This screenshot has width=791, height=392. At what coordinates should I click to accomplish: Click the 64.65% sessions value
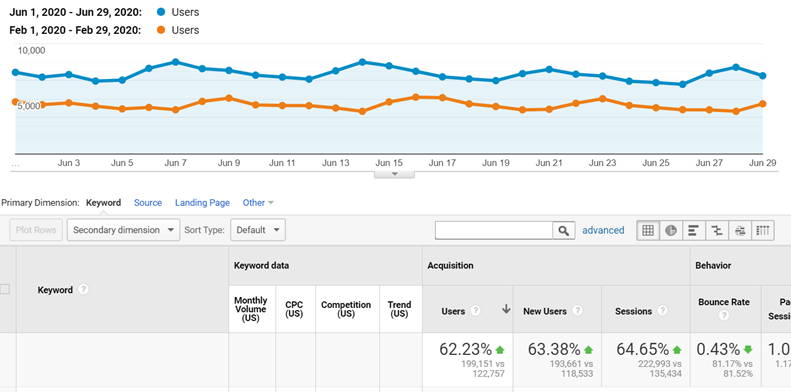click(x=643, y=349)
